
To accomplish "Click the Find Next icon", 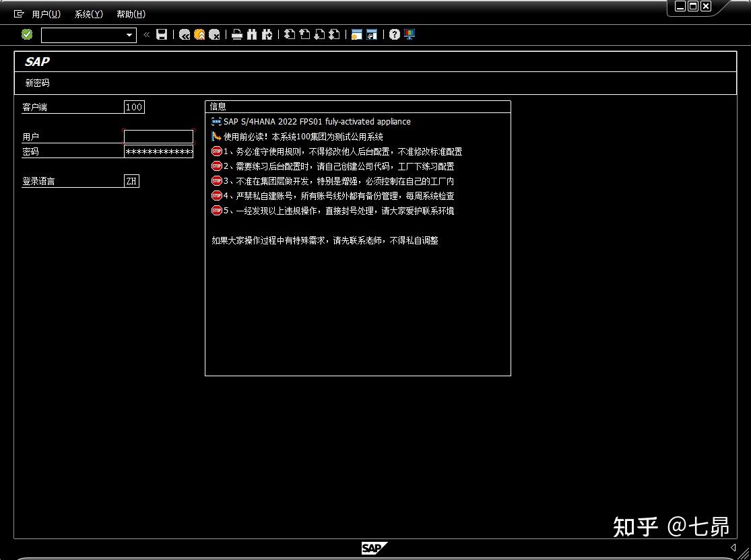I will pyautogui.click(x=267, y=34).
